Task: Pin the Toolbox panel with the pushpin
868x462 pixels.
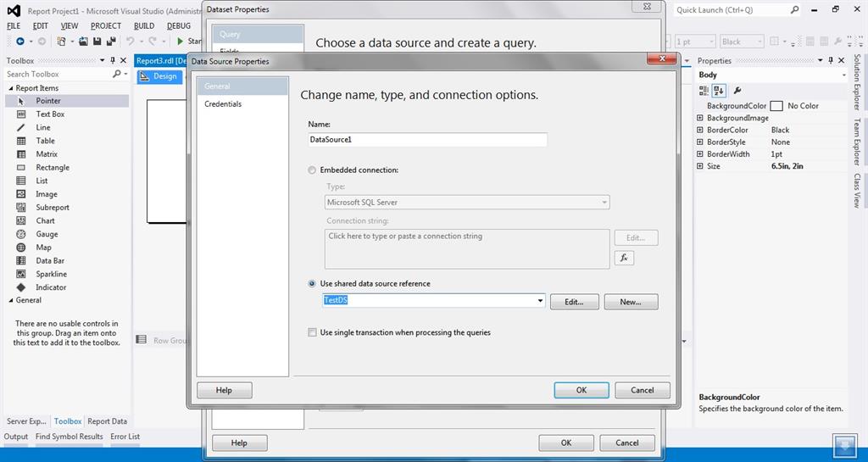Action: click(113, 60)
